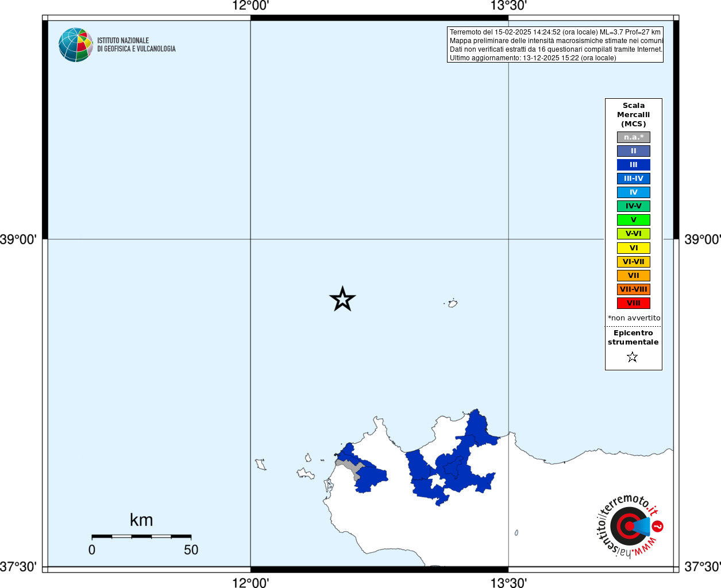This screenshot has height=588, width=721.
Task: Click the epicenter star on the map
Action: 342,299
